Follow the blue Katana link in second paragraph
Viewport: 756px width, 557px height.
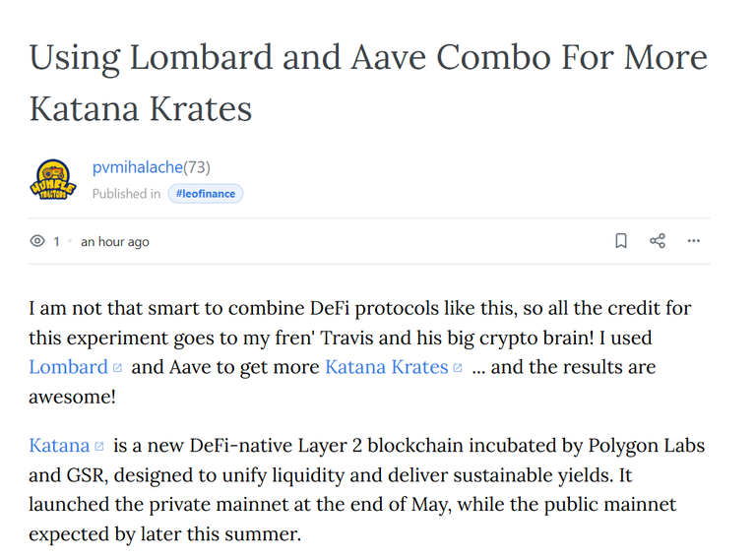tap(59, 445)
